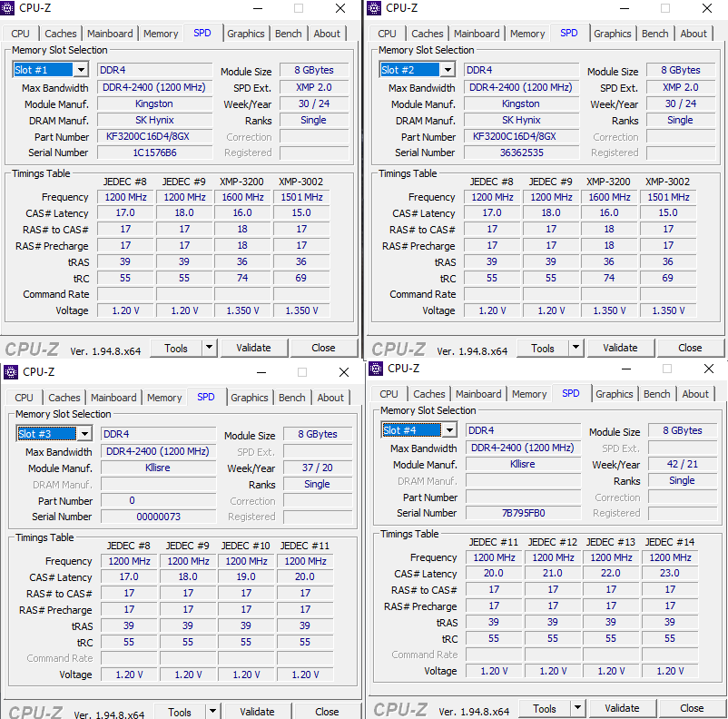Screen dimensions: 728x719
Task: Open Slot #1 dropdown in top-left window
Action: pos(81,70)
